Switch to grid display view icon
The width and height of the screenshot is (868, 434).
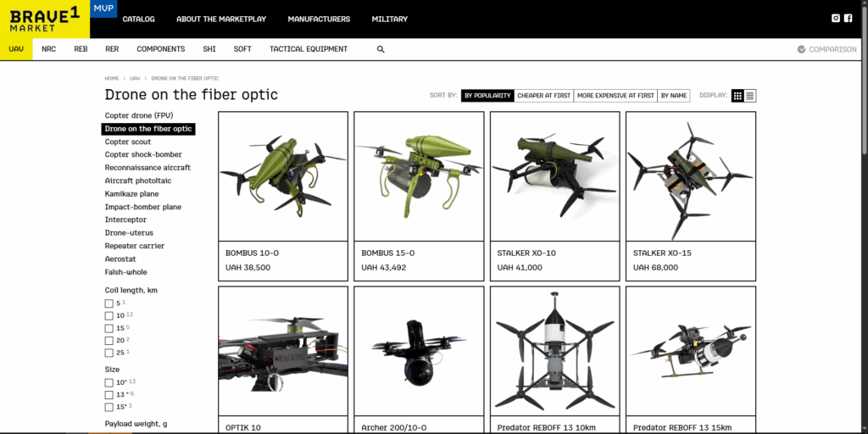[737, 96]
